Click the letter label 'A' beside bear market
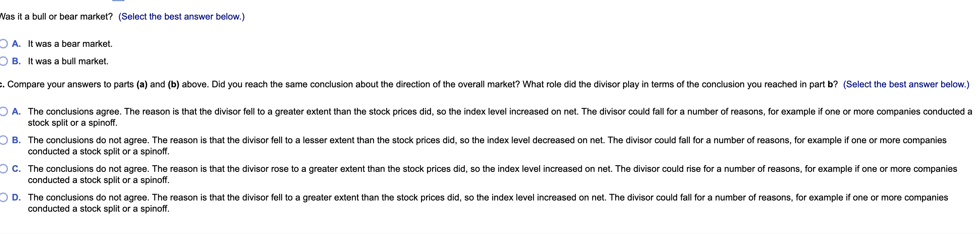 (x=16, y=43)
